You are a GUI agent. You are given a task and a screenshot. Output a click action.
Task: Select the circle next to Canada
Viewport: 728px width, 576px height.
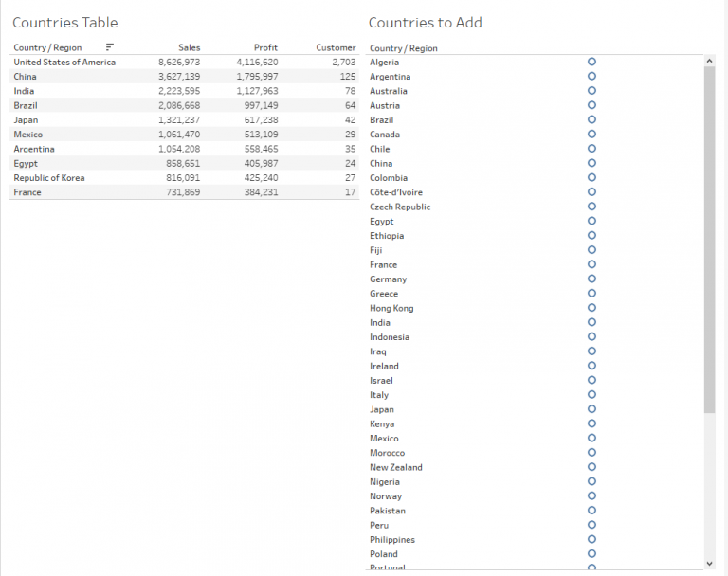tap(591, 134)
